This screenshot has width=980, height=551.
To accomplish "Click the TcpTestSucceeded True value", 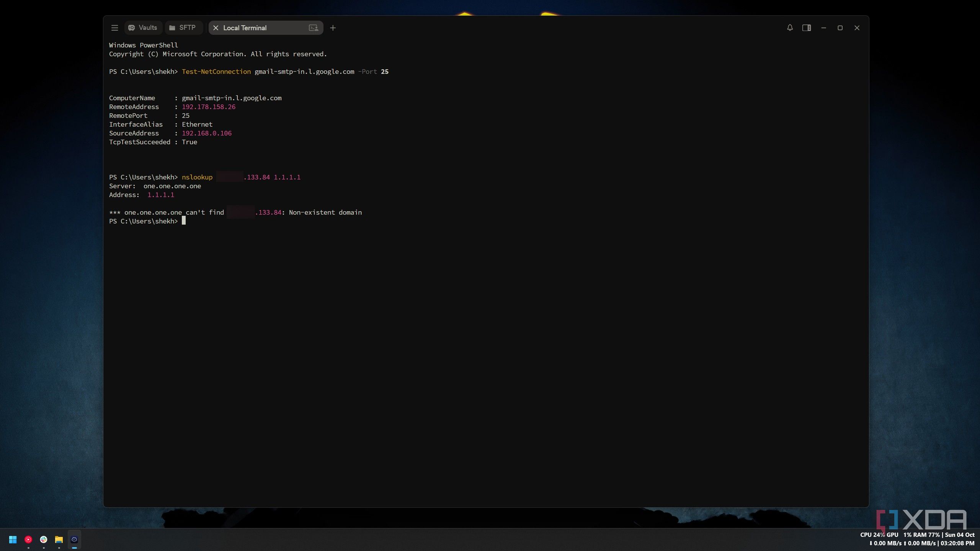I will point(189,142).
